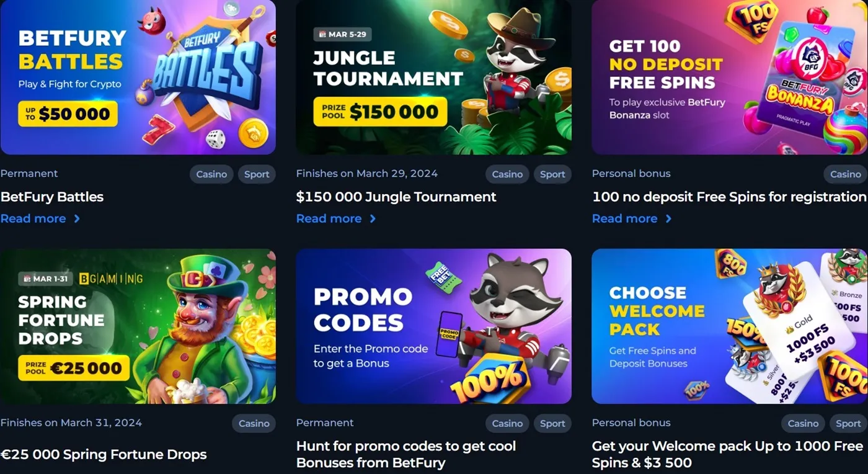Select Sport tag under Jungle Tournament
Screen dimensions: 868x474
coord(552,174)
